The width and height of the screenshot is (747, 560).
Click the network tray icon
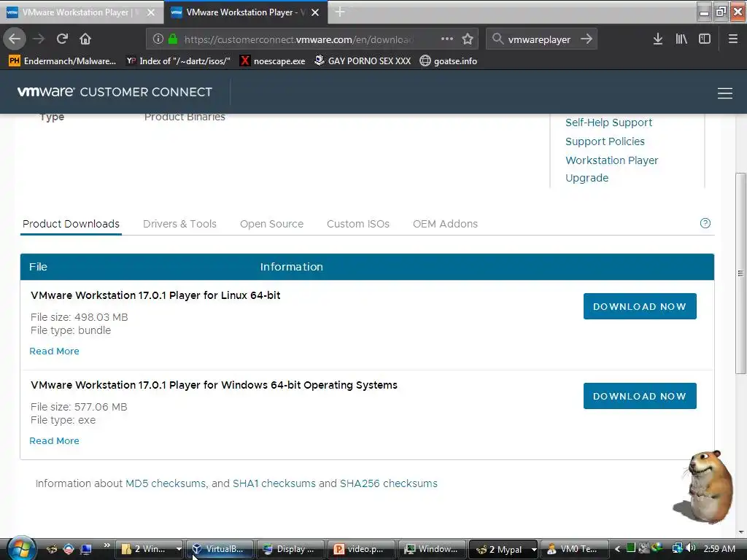coord(677,548)
